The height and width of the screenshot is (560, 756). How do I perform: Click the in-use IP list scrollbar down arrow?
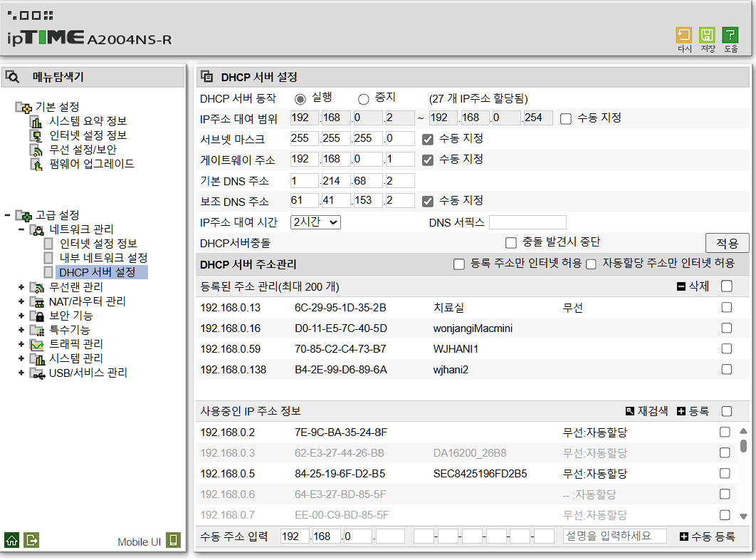click(743, 516)
